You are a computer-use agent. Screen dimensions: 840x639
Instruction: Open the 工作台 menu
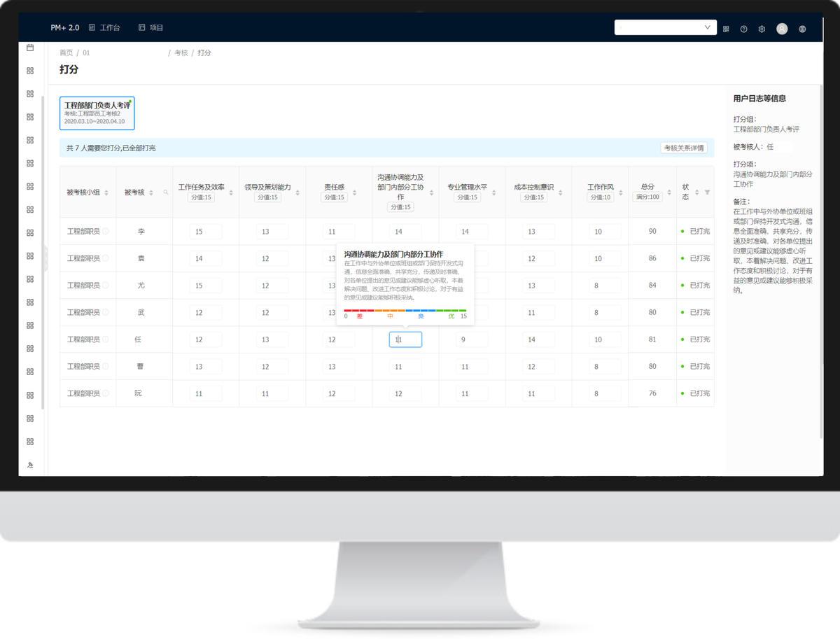[x=104, y=28]
